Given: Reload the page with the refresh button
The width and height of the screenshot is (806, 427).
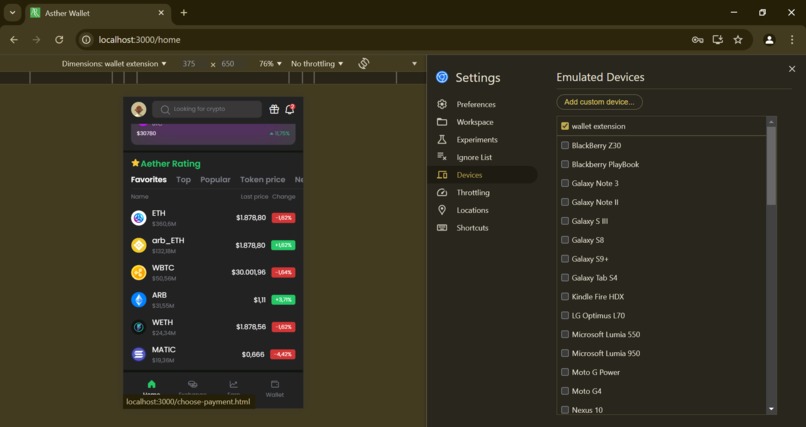Looking at the screenshot, I should tap(59, 40).
